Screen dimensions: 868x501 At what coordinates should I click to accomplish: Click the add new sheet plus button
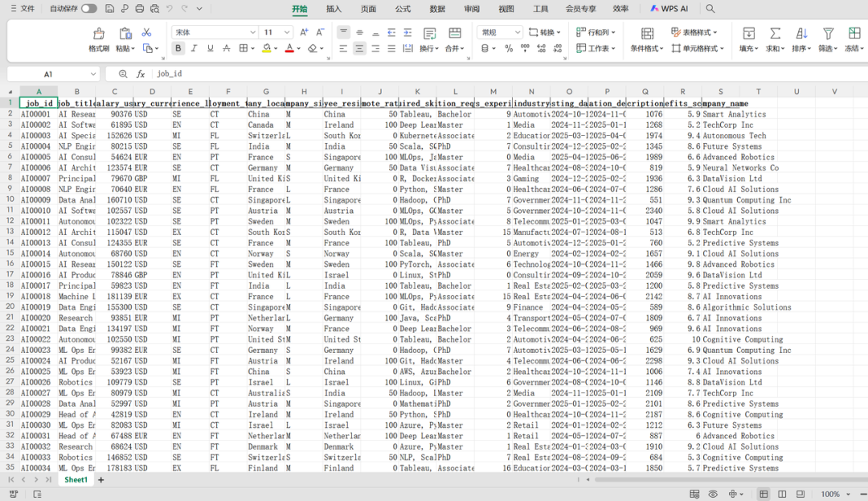coord(101,480)
